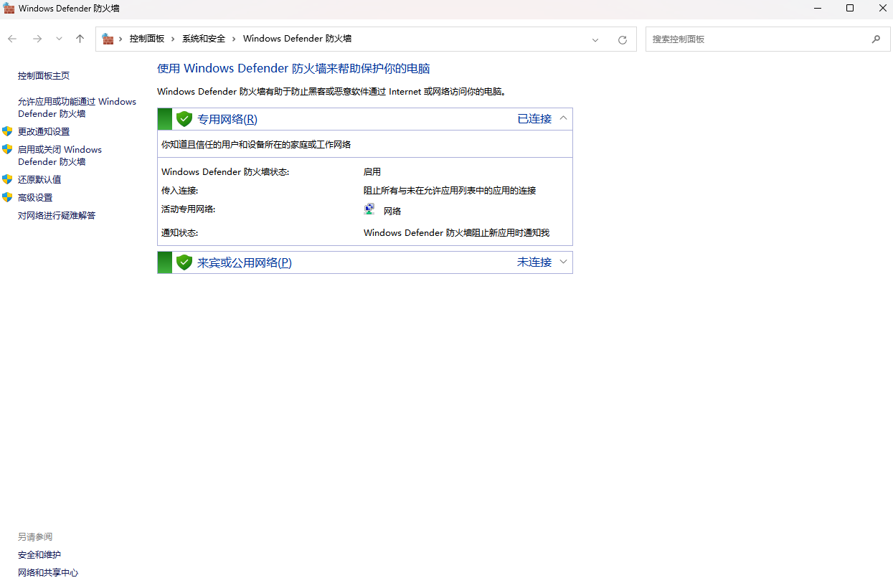The height and width of the screenshot is (588, 893).
Task: Go up one level with the Up arrow
Action: click(80, 39)
